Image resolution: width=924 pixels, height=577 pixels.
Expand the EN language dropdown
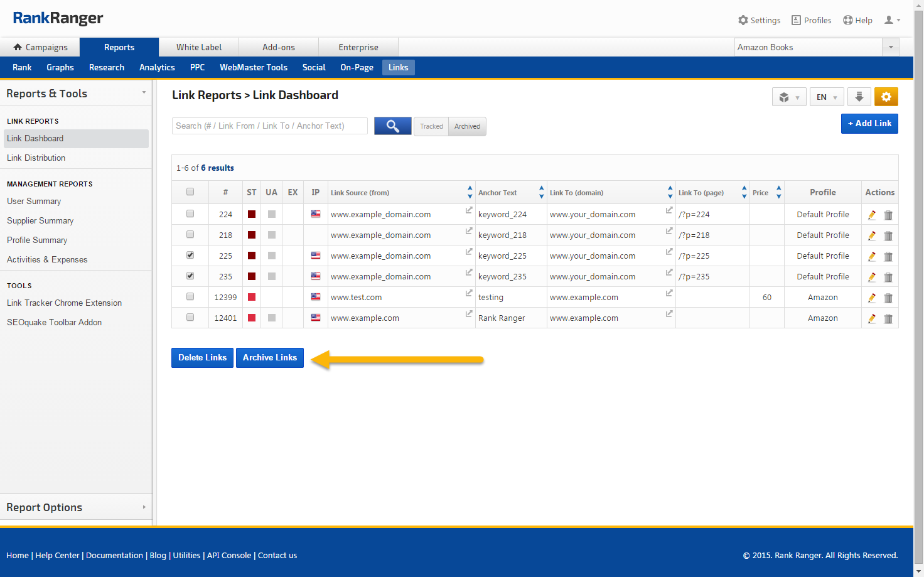tap(826, 97)
